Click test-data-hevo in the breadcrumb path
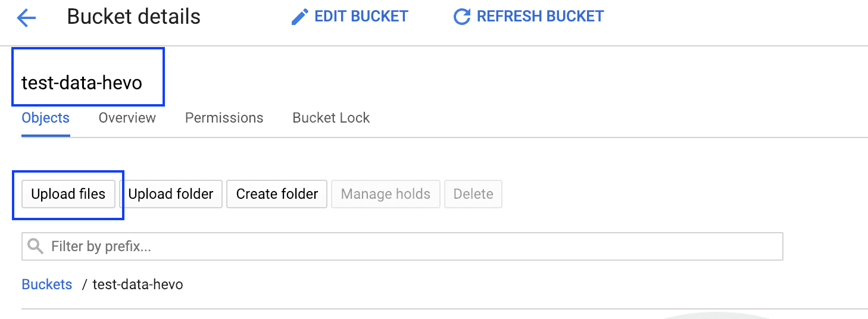 click(138, 284)
